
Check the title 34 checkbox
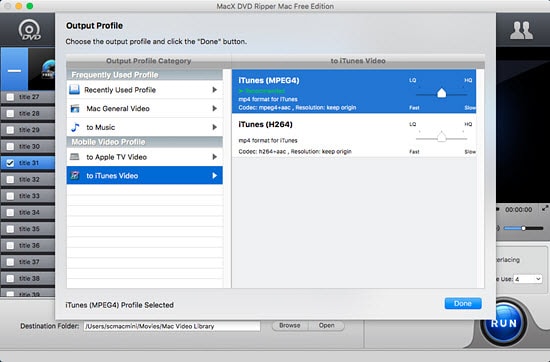(11, 213)
